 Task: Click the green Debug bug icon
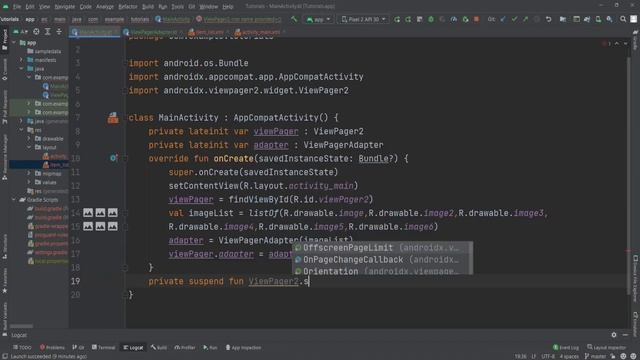[431, 19]
